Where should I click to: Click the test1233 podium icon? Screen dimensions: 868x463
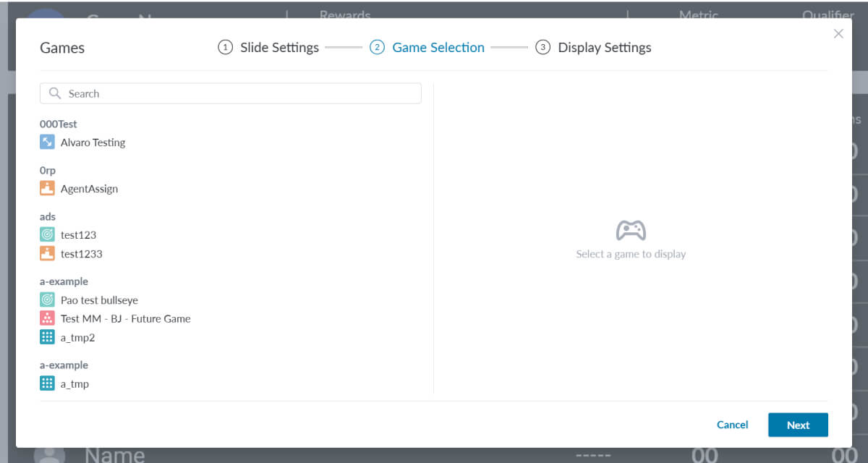pyautogui.click(x=47, y=254)
